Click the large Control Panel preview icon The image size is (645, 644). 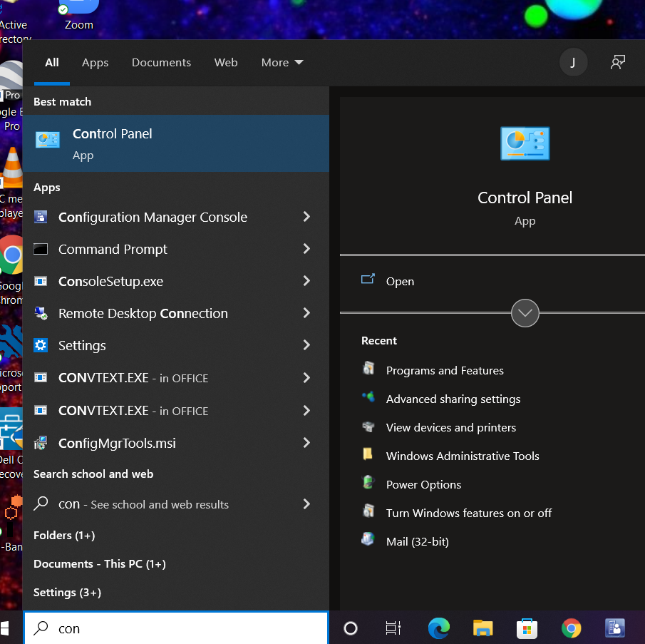pyautogui.click(x=525, y=143)
